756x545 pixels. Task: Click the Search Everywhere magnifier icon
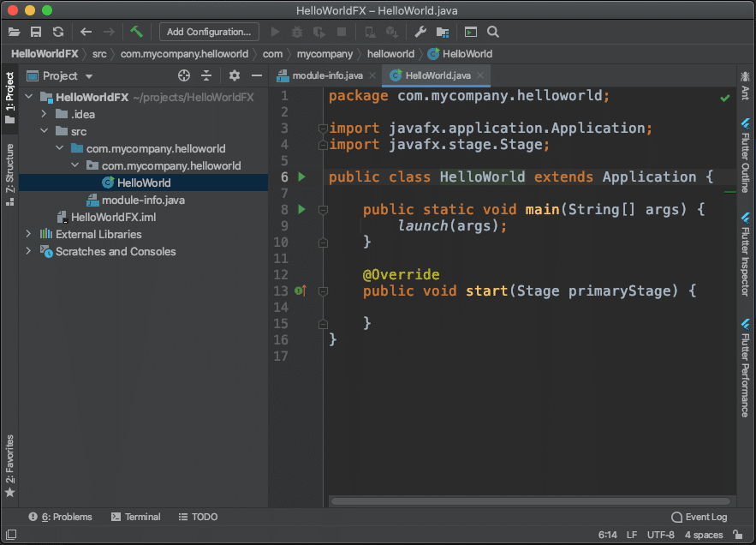pos(493,32)
